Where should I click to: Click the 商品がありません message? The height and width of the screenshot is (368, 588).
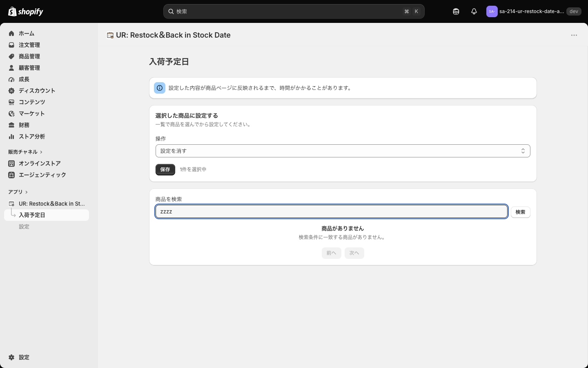[x=343, y=229]
